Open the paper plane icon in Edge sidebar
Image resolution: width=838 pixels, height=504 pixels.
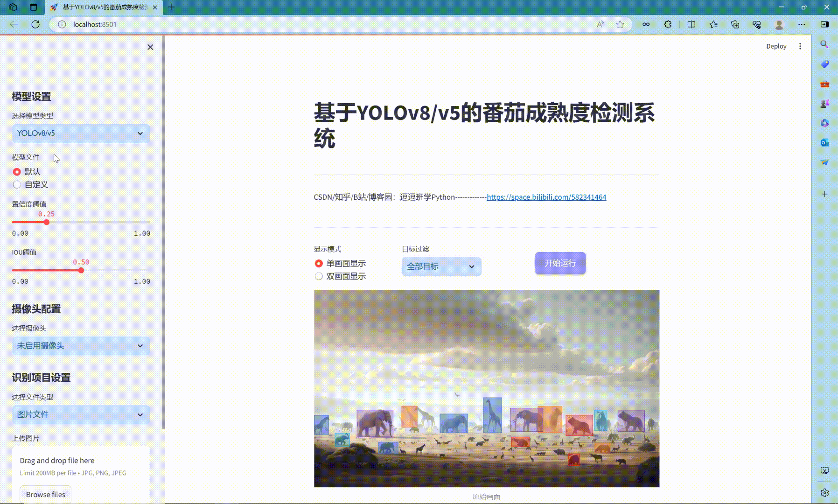[824, 162]
